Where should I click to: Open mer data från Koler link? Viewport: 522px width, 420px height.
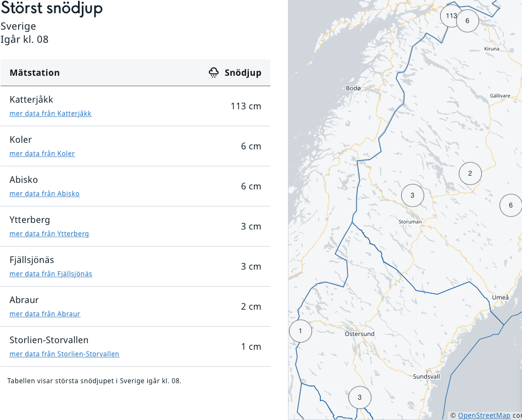(x=42, y=154)
